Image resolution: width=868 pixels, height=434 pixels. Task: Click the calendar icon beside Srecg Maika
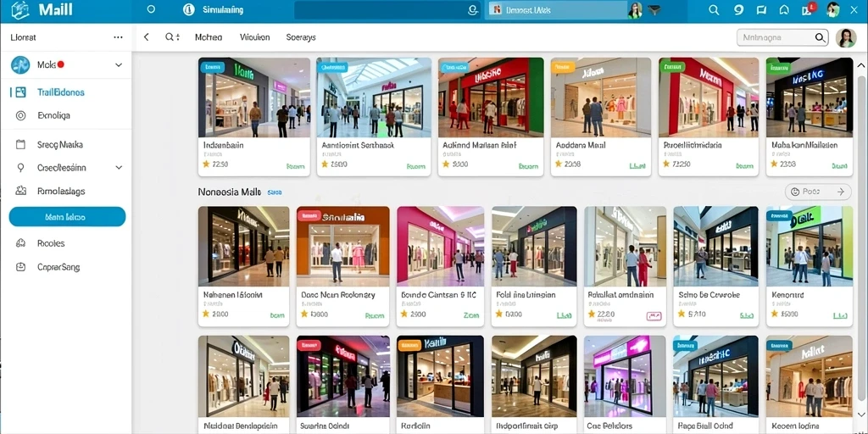pos(20,144)
